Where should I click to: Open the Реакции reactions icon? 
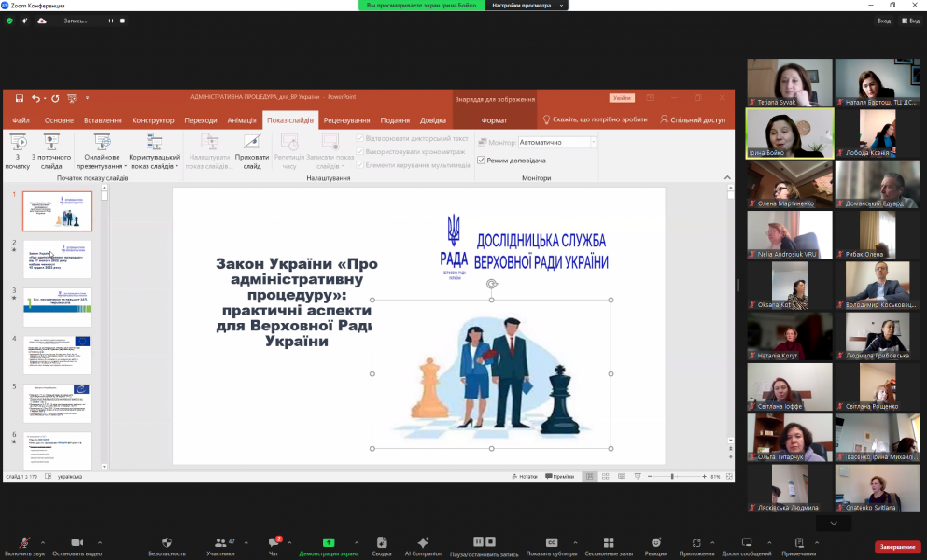656,541
